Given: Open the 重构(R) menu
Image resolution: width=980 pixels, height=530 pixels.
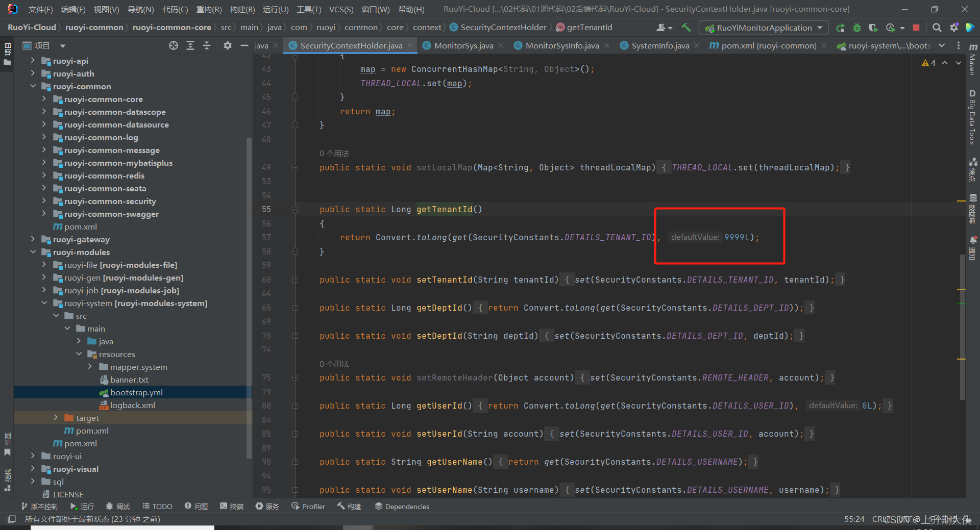Looking at the screenshot, I should pos(209,9).
